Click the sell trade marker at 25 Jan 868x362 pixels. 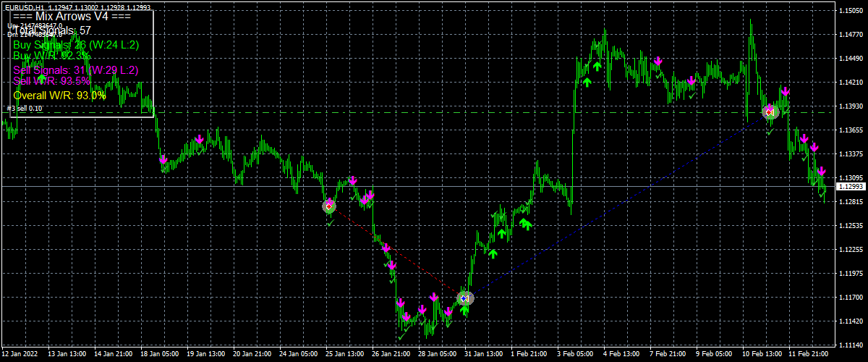(x=329, y=206)
